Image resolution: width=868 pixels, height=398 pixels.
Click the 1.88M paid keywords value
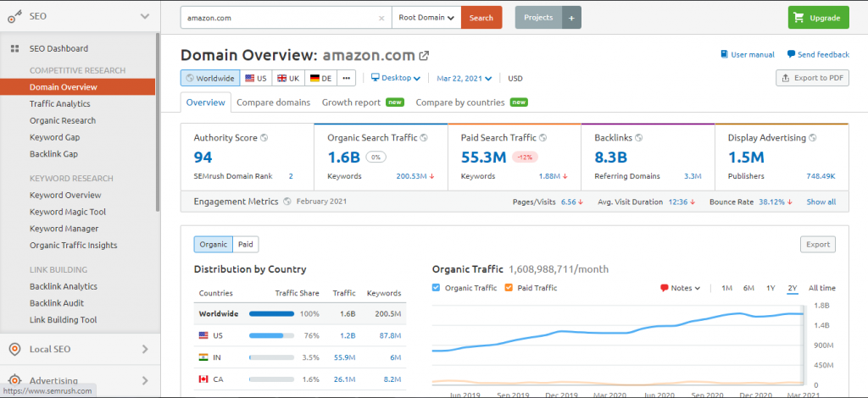pyautogui.click(x=549, y=176)
